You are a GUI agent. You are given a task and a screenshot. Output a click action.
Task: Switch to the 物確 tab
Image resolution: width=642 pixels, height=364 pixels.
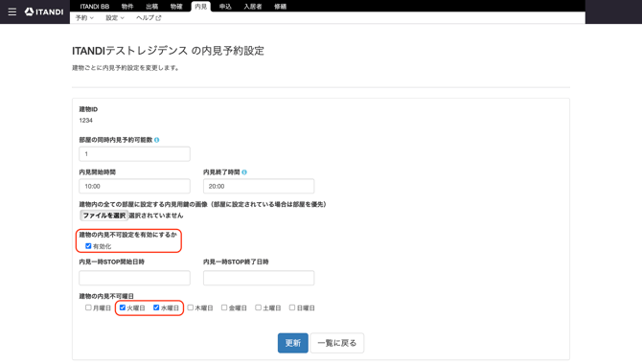pyautogui.click(x=176, y=7)
